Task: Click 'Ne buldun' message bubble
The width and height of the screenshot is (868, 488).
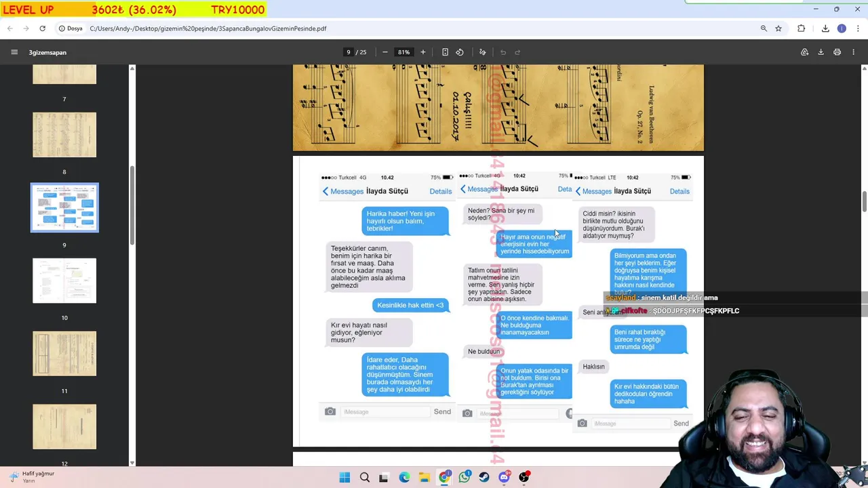Action: 484,352
